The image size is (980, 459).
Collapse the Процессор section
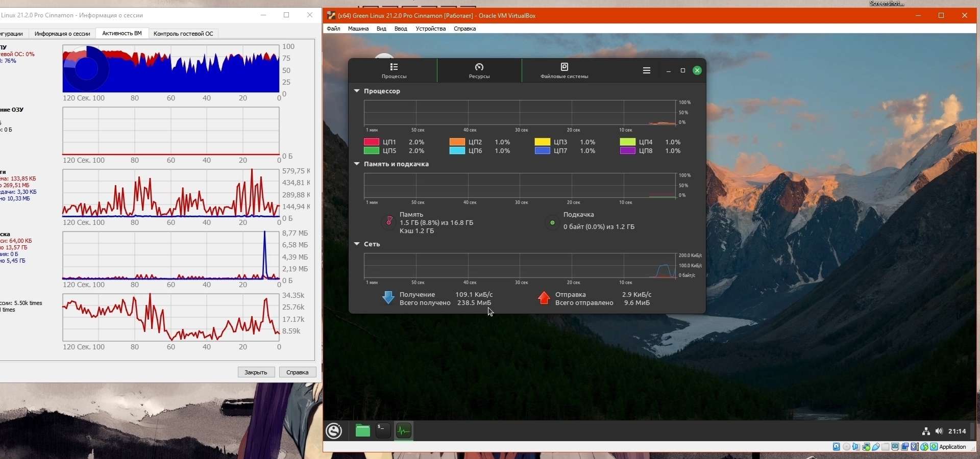pyautogui.click(x=357, y=91)
